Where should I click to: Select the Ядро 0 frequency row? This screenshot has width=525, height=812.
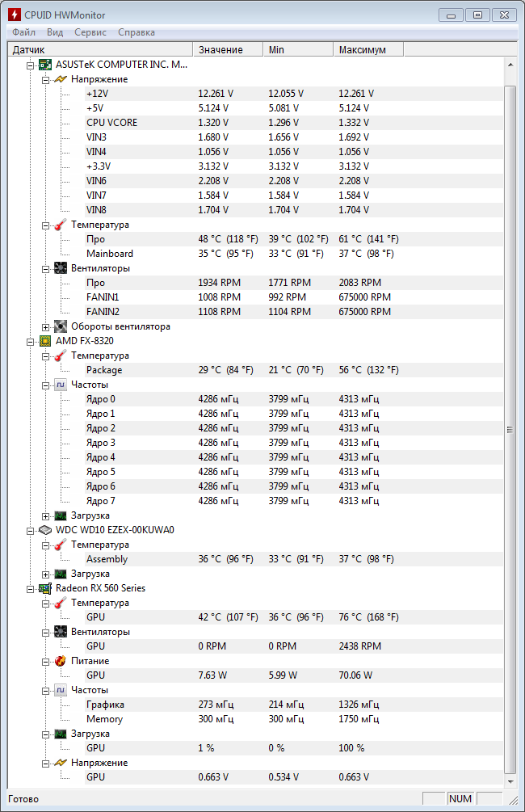click(x=293, y=399)
